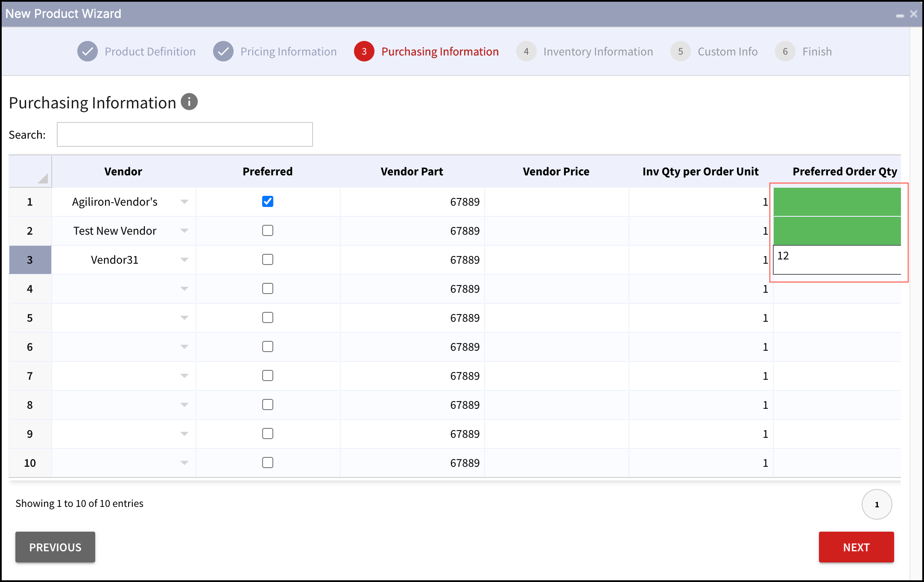Image resolution: width=924 pixels, height=582 pixels.
Task: Select row header 1
Action: tap(30, 202)
